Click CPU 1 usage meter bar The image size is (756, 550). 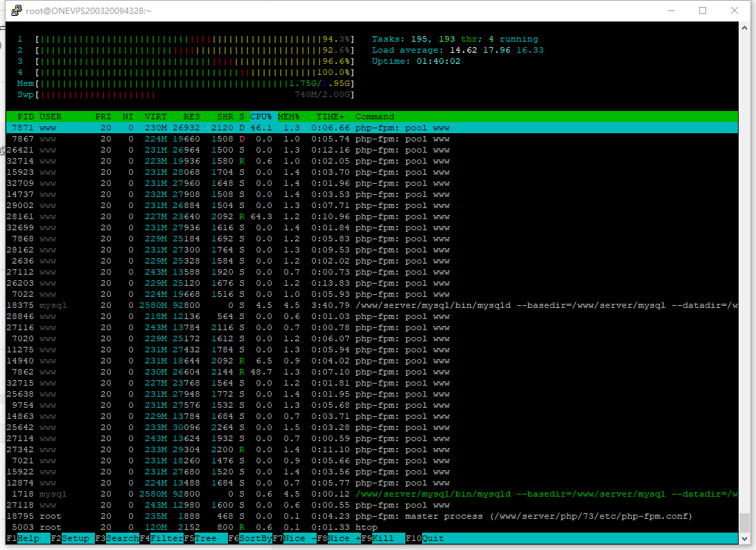pos(195,39)
